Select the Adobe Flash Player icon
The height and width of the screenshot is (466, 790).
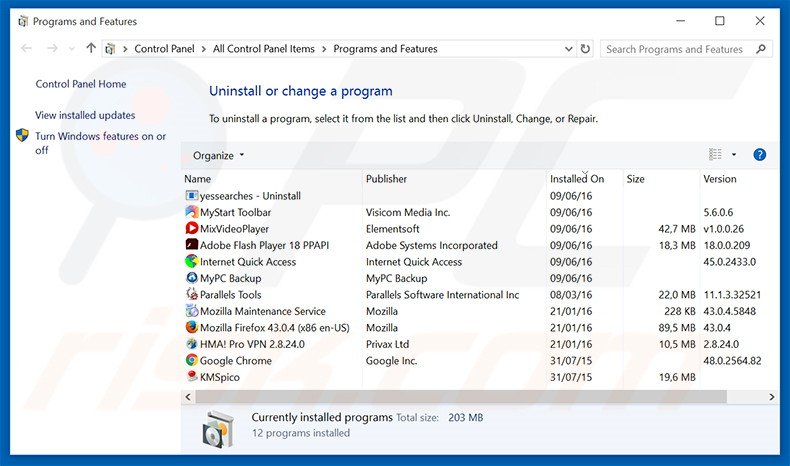click(x=192, y=245)
